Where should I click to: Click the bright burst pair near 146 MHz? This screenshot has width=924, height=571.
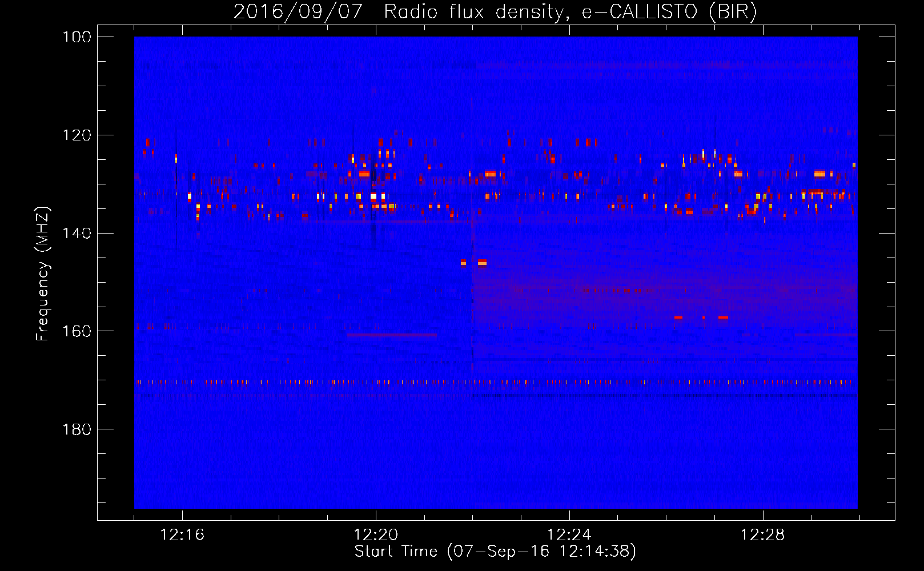pyautogui.click(x=473, y=263)
